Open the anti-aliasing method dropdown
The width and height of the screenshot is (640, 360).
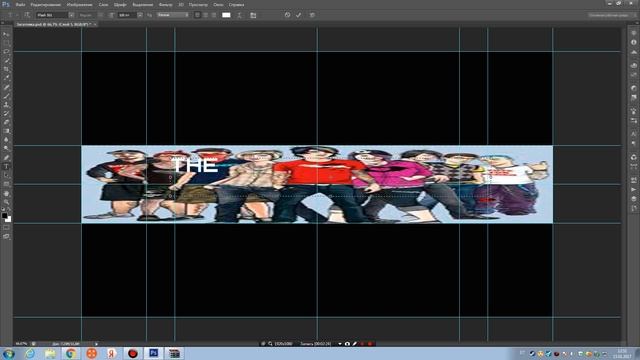point(173,15)
